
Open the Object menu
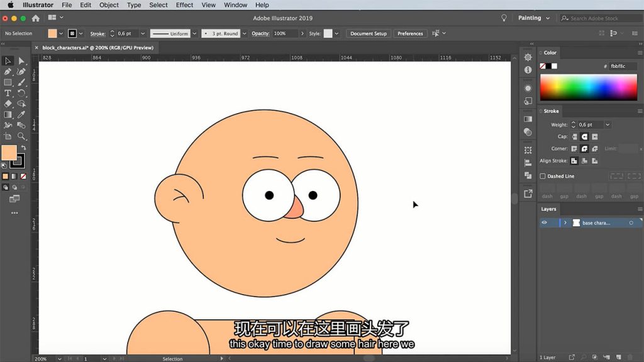click(109, 5)
